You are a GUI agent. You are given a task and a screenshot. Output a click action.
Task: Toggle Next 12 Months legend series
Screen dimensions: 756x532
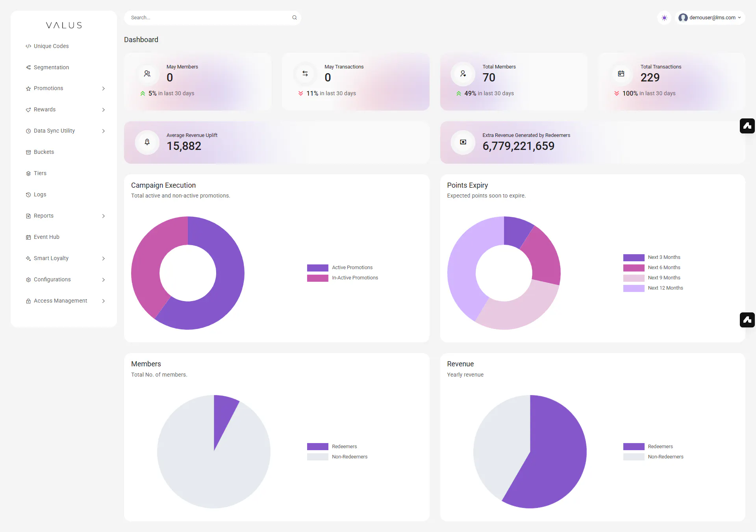coord(653,288)
